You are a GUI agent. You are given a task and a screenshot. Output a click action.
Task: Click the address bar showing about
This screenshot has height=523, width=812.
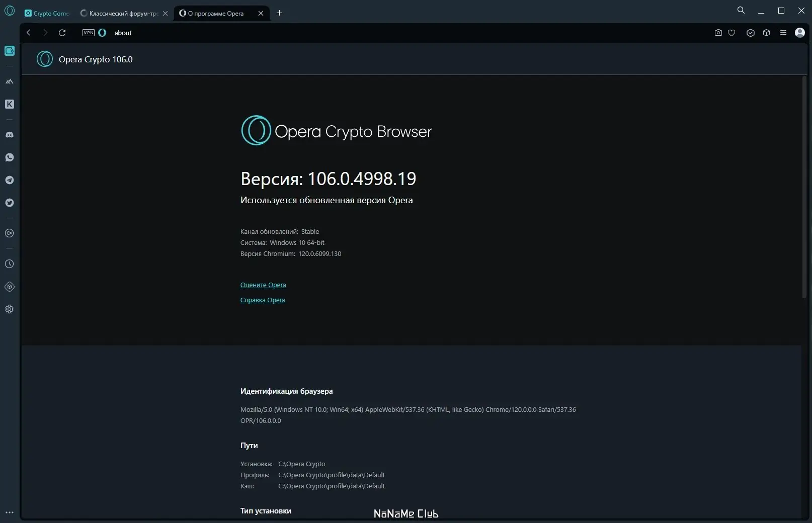(302, 33)
